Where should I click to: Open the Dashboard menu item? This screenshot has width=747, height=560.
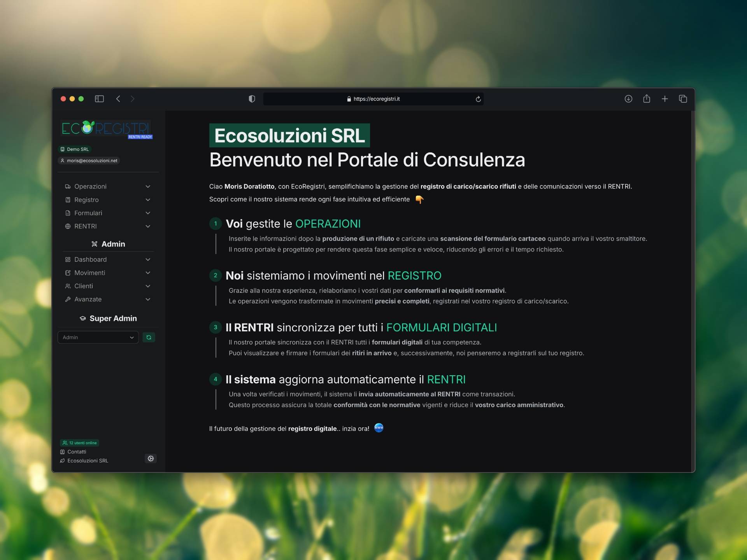108,259
